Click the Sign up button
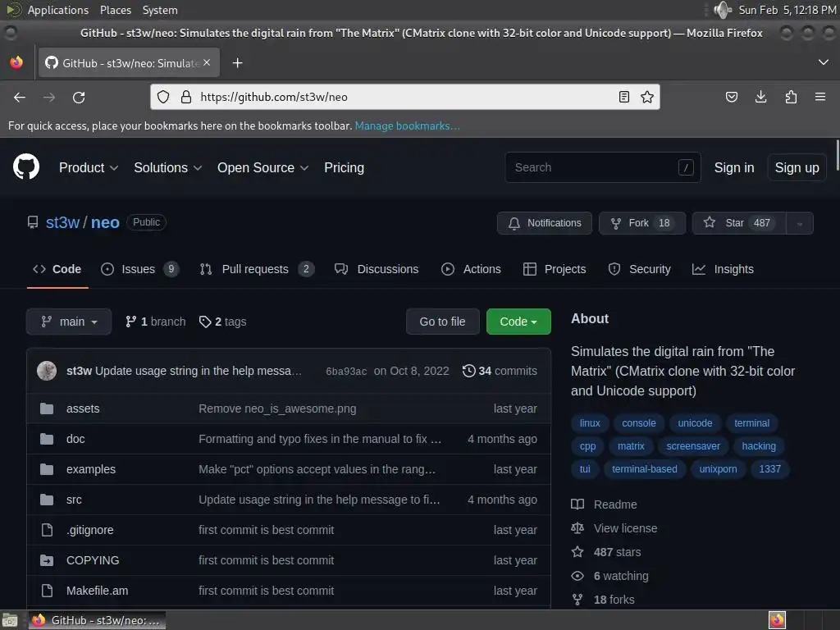The image size is (840, 630). coord(797,167)
